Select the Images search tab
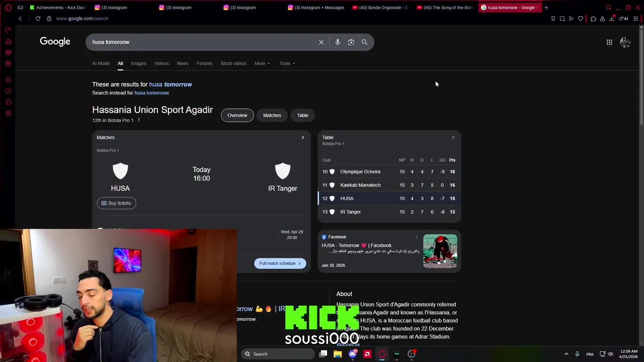The width and height of the screenshot is (644, 362). [x=138, y=63]
